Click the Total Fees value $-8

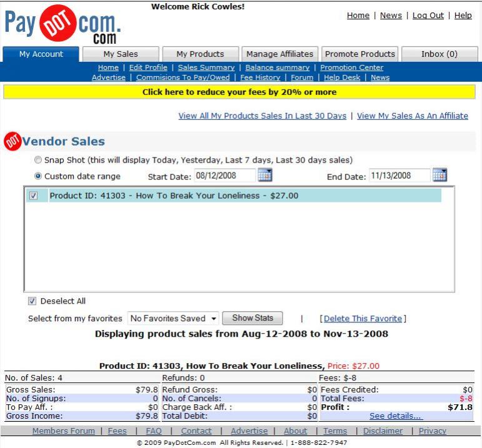point(466,399)
